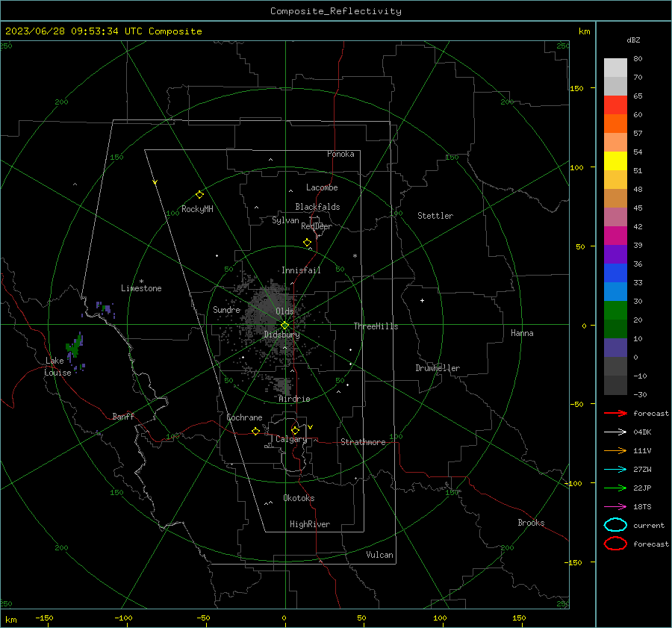
Task: Select the magenta 42–39 dBZ color band
Action: [615, 236]
